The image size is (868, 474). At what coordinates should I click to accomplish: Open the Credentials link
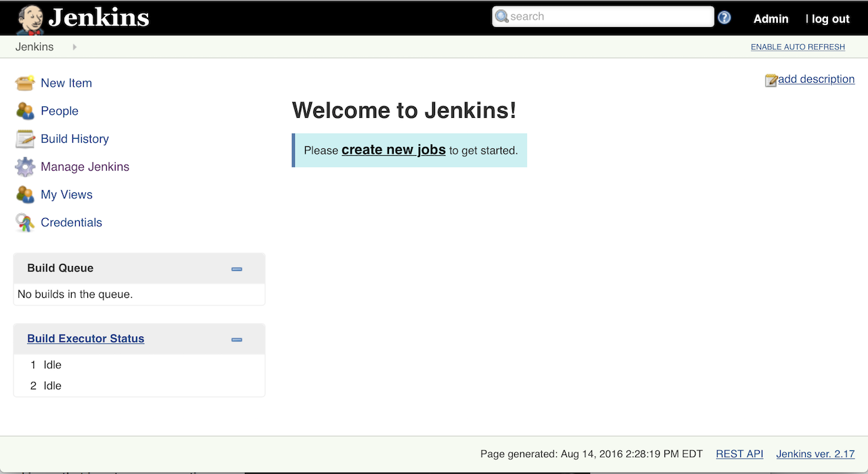point(71,222)
